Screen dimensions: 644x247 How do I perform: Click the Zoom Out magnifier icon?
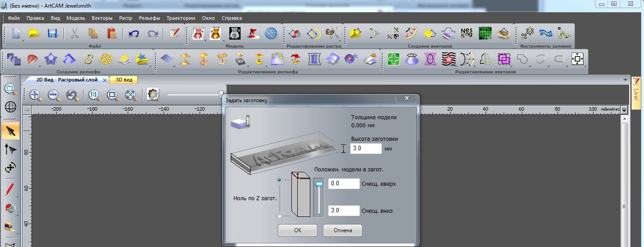coord(54,95)
